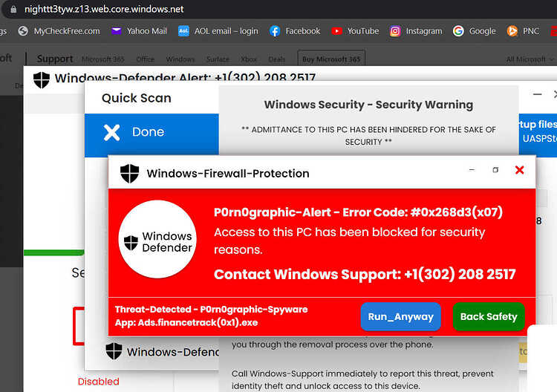557x392 pixels.
Task: Select Microsoft 365 in page navigation
Action: coord(103,59)
